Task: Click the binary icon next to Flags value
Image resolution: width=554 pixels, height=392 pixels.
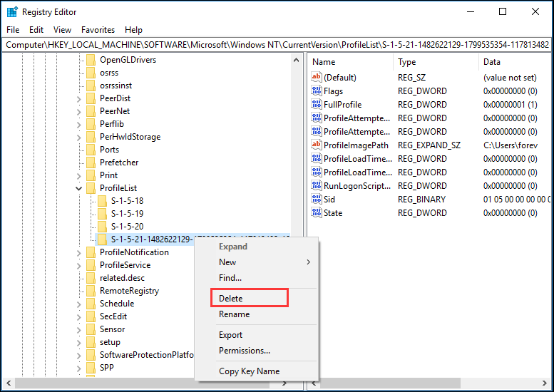Action: (x=317, y=91)
